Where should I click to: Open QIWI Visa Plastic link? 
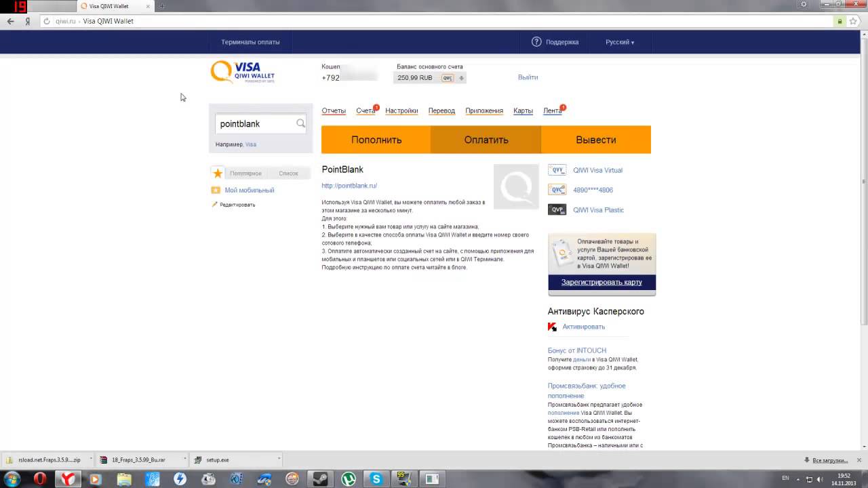tap(598, 210)
